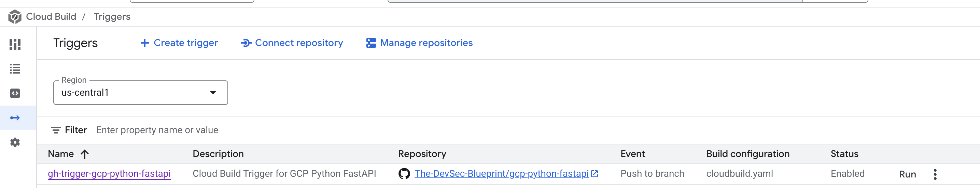Open the three-dot more actions menu
This screenshot has width=980, height=188.
[935, 174]
